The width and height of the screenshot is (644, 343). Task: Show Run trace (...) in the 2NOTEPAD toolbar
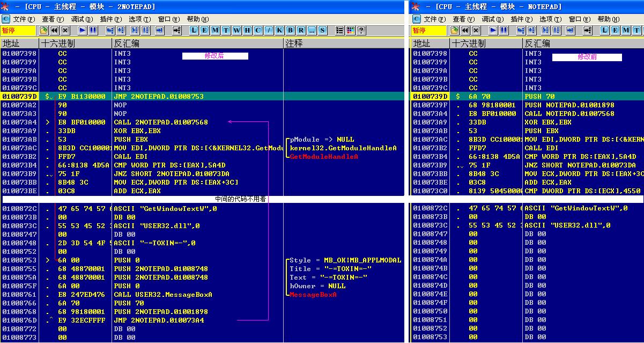click(x=312, y=31)
